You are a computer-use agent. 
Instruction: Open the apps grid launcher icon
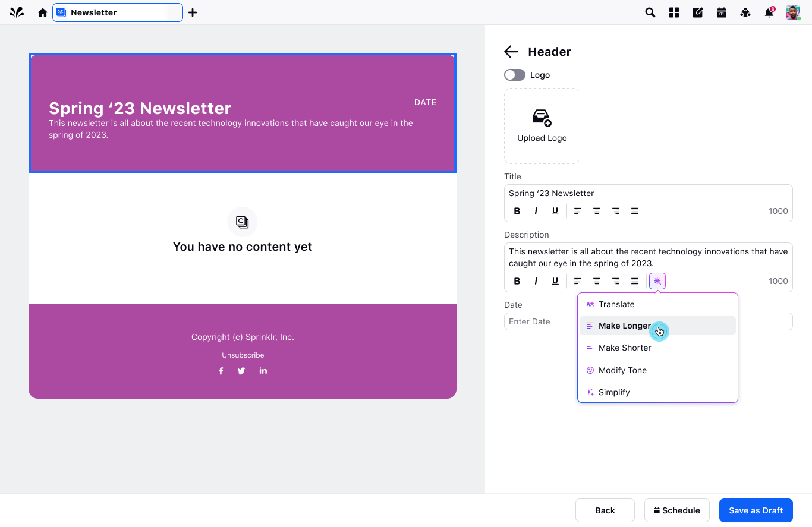coord(673,12)
